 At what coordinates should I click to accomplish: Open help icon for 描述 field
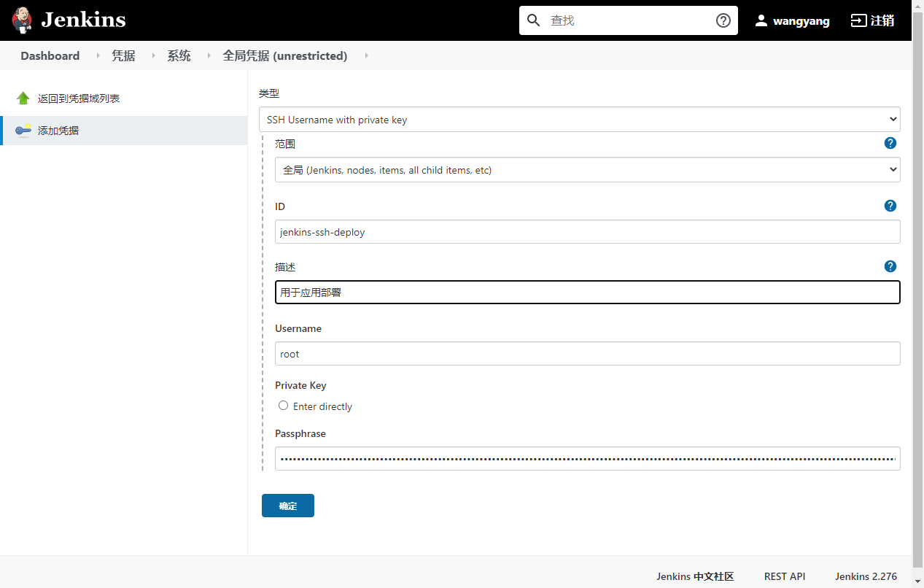point(890,266)
